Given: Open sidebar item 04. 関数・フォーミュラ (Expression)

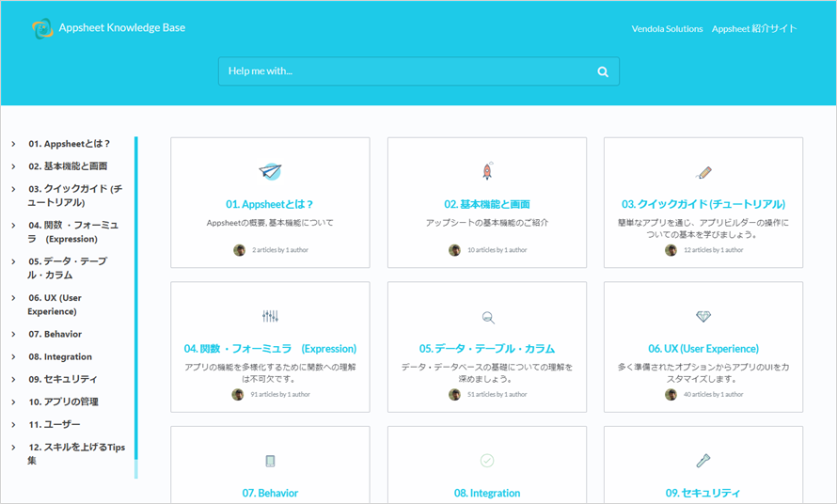Looking at the screenshot, I should tap(73, 231).
